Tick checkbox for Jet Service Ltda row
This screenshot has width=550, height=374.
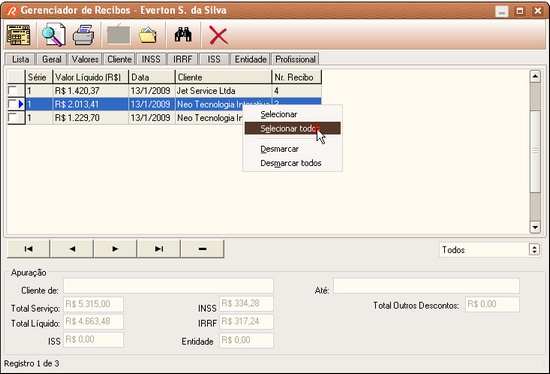click(x=13, y=91)
